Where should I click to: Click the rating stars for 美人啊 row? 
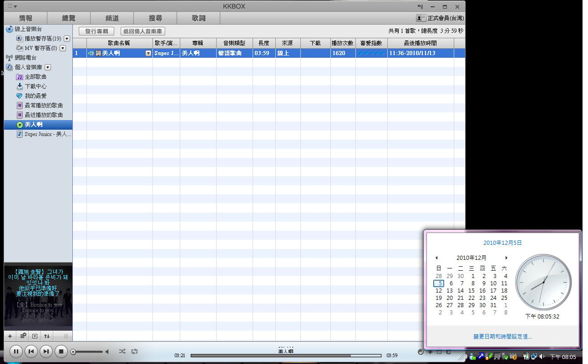(x=371, y=53)
